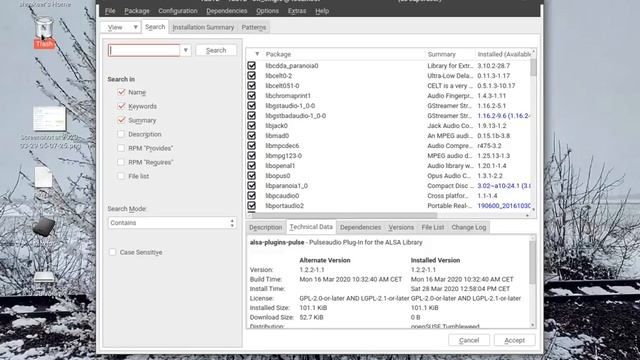The height and width of the screenshot is (360, 640).
Task: Toggle the libcelt051-0 package status checkbox
Action: (251, 86)
